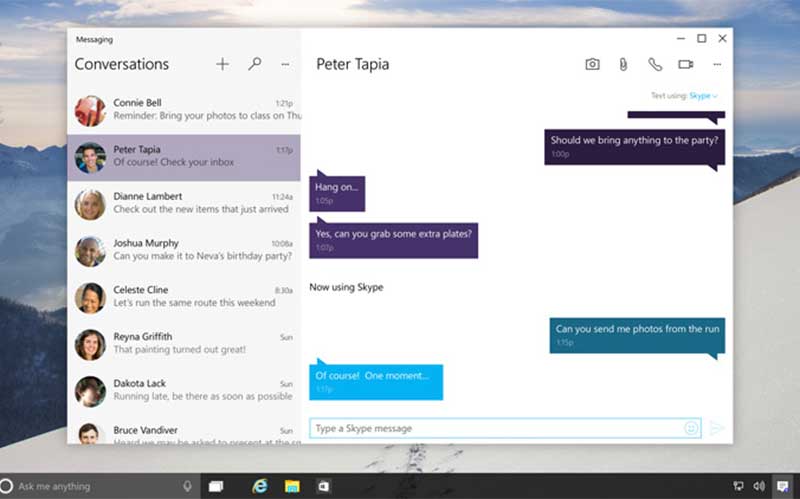
Task: Send the message with arrow icon
Action: point(716,428)
